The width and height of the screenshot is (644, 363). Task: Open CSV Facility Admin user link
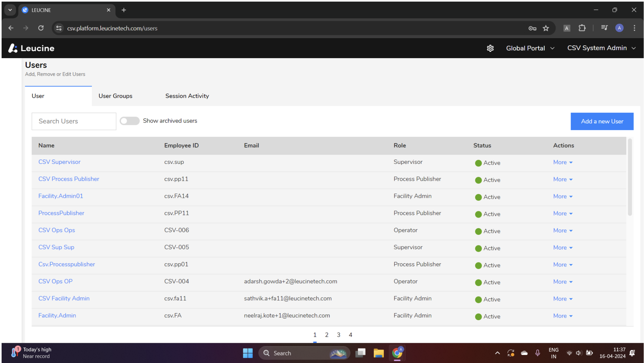tap(64, 298)
